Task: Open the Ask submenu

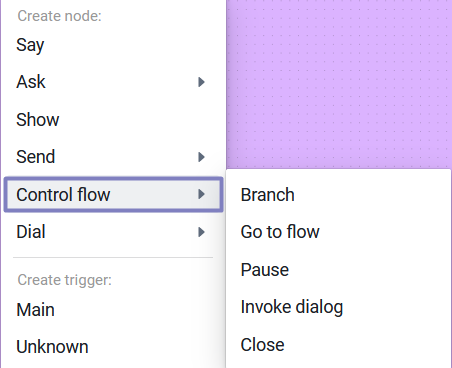Action: (x=113, y=82)
